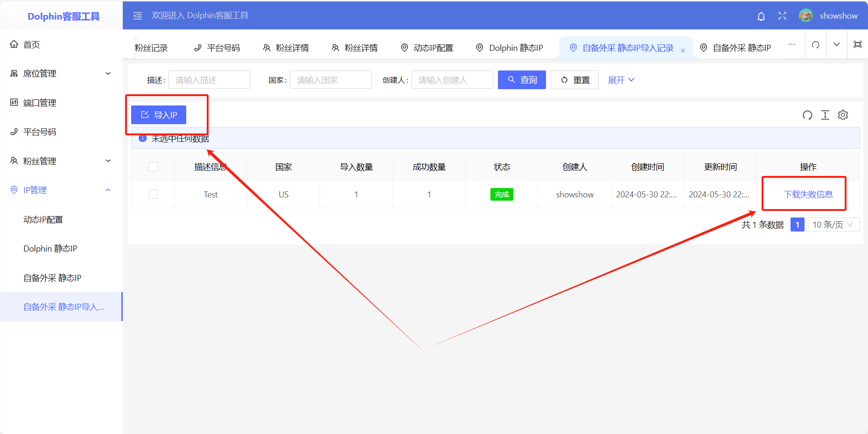Click the 导入IP button
The image size is (868, 434).
159,115
